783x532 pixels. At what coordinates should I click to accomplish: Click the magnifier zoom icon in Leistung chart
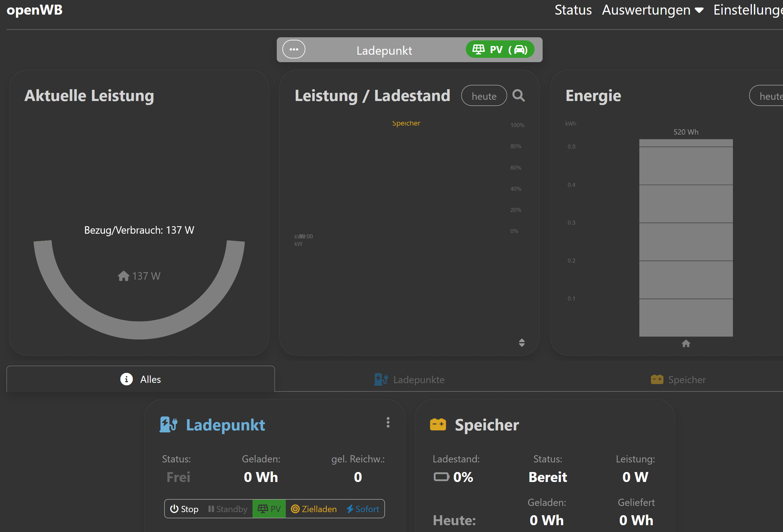(518, 96)
